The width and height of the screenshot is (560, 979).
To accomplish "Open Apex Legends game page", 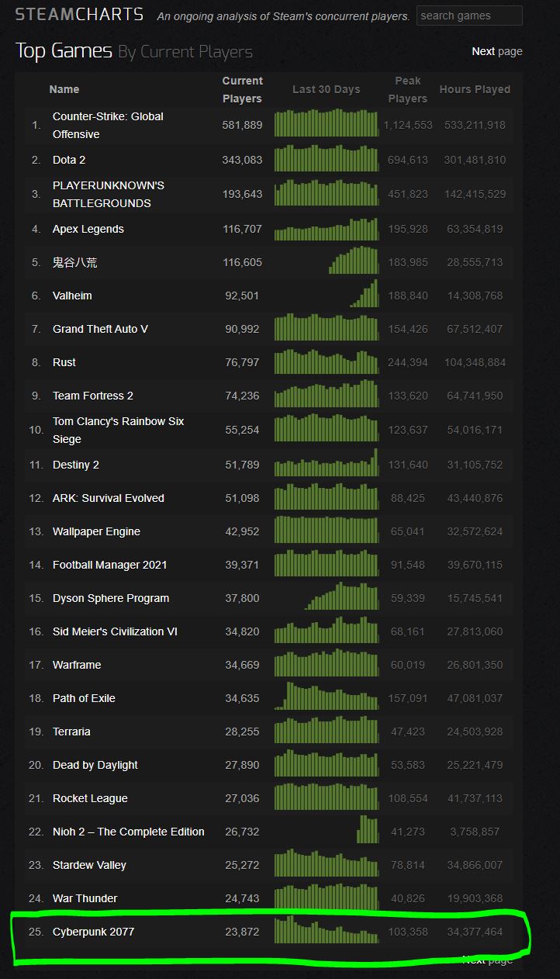I will pyautogui.click(x=88, y=229).
